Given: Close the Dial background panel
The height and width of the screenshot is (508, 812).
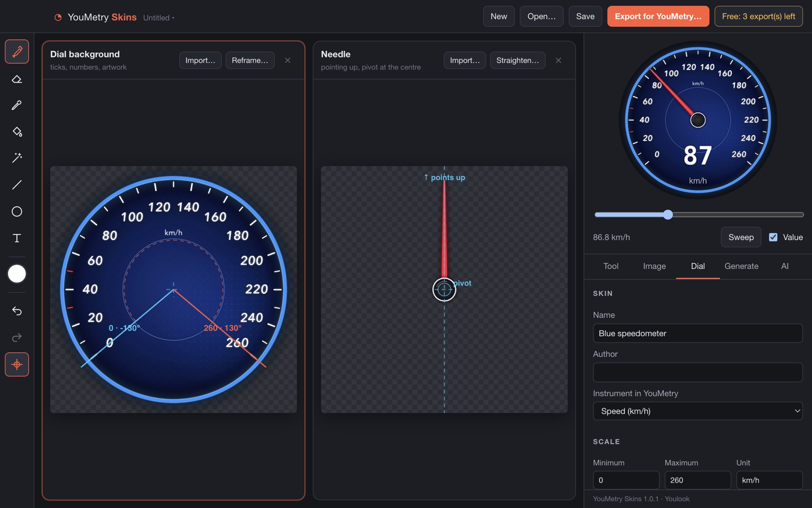Looking at the screenshot, I should pyautogui.click(x=288, y=60).
